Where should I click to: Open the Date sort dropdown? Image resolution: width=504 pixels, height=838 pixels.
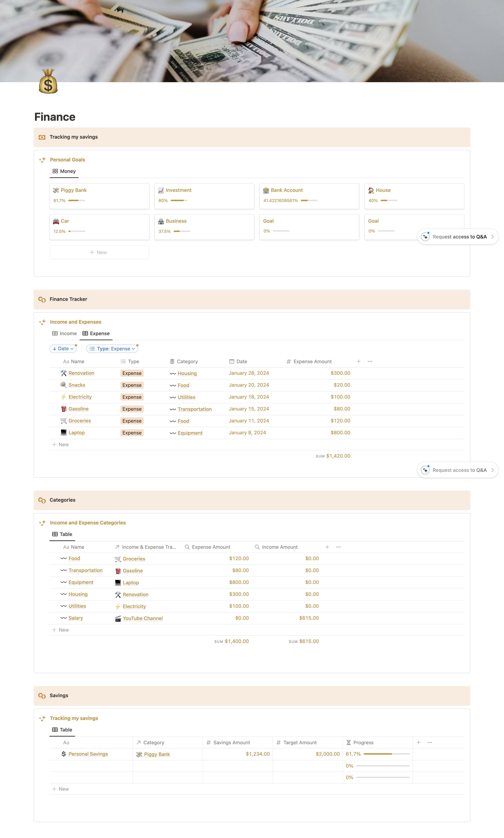pos(63,348)
